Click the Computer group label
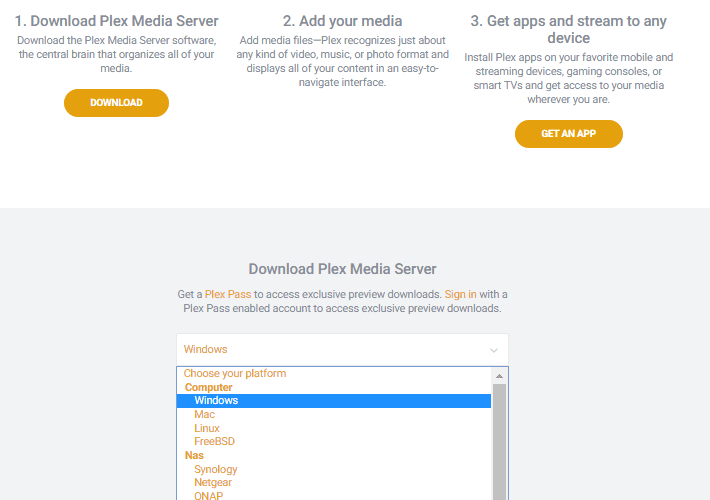Viewport: 710px width, 500px height. (x=208, y=387)
